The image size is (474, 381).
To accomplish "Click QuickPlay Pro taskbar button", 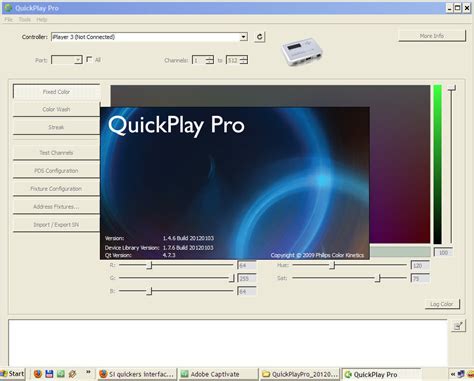I will click(x=382, y=374).
